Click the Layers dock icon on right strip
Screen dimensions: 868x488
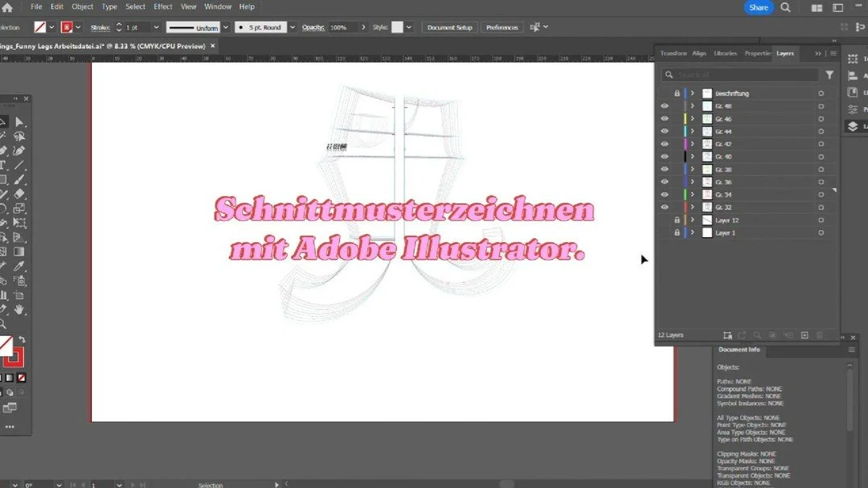[853, 126]
